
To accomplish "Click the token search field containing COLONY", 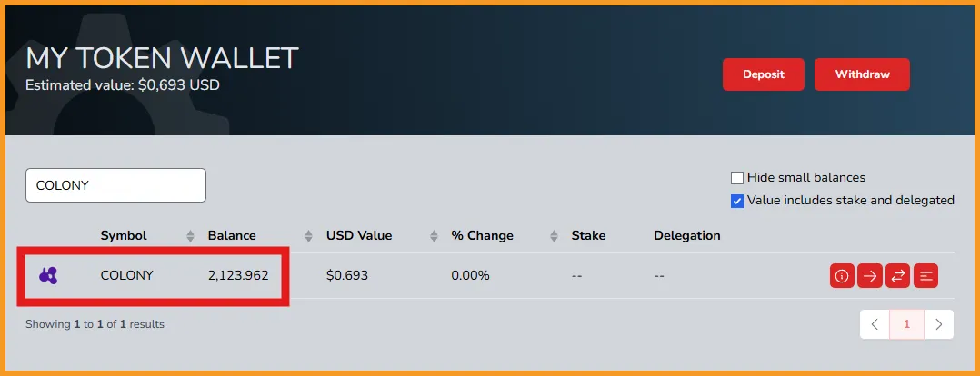I will pos(115,185).
